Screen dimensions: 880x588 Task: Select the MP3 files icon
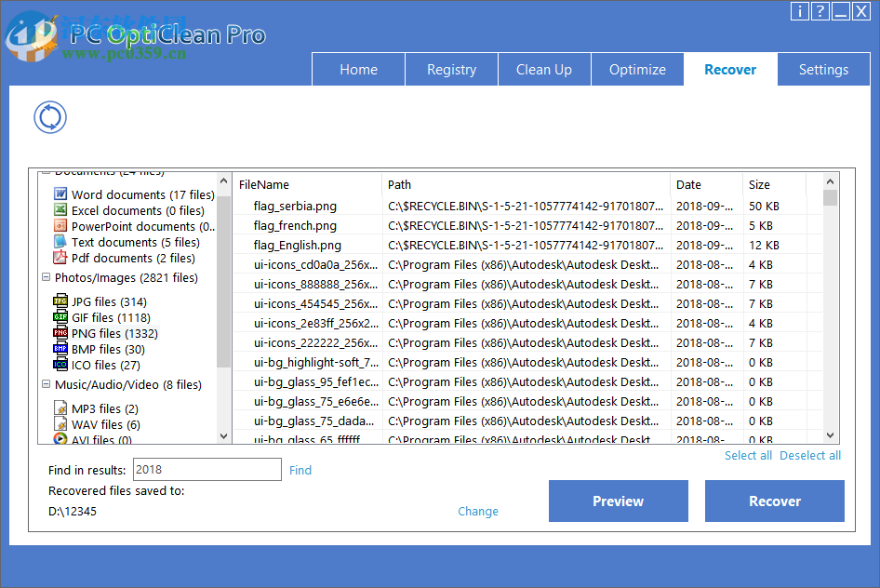[60, 408]
